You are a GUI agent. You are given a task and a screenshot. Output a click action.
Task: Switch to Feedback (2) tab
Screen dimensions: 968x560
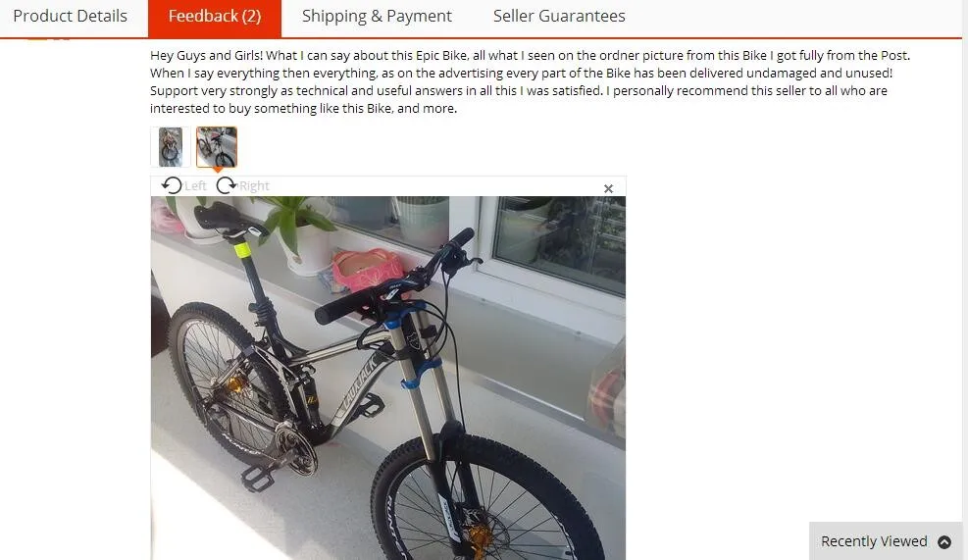click(x=214, y=18)
